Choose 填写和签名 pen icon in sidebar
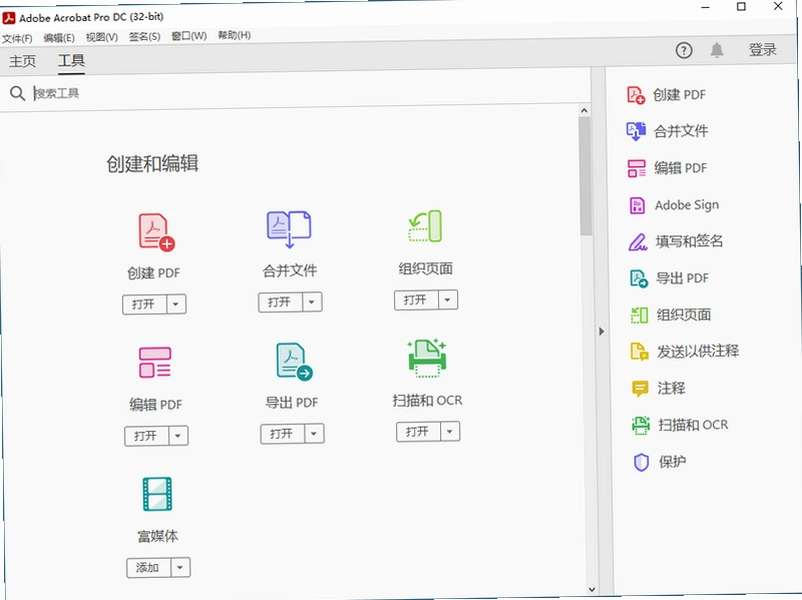This screenshot has width=802, height=600. pos(638,242)
